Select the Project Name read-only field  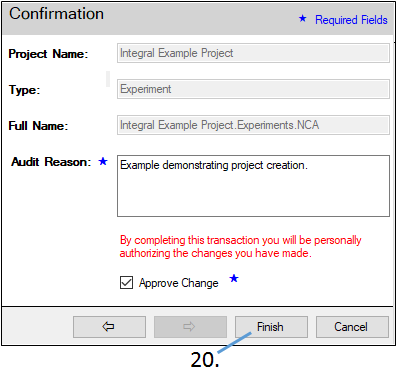(253, 53)
